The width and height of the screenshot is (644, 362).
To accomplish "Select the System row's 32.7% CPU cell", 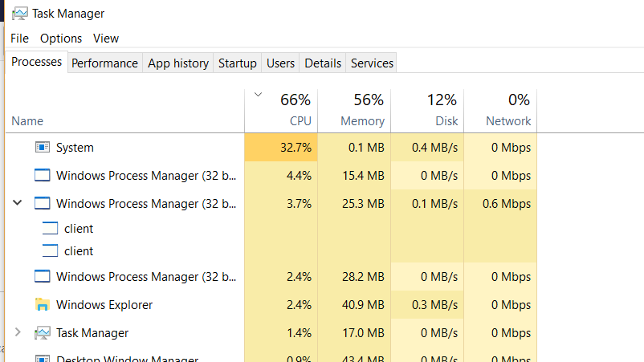I will point(281,147).
